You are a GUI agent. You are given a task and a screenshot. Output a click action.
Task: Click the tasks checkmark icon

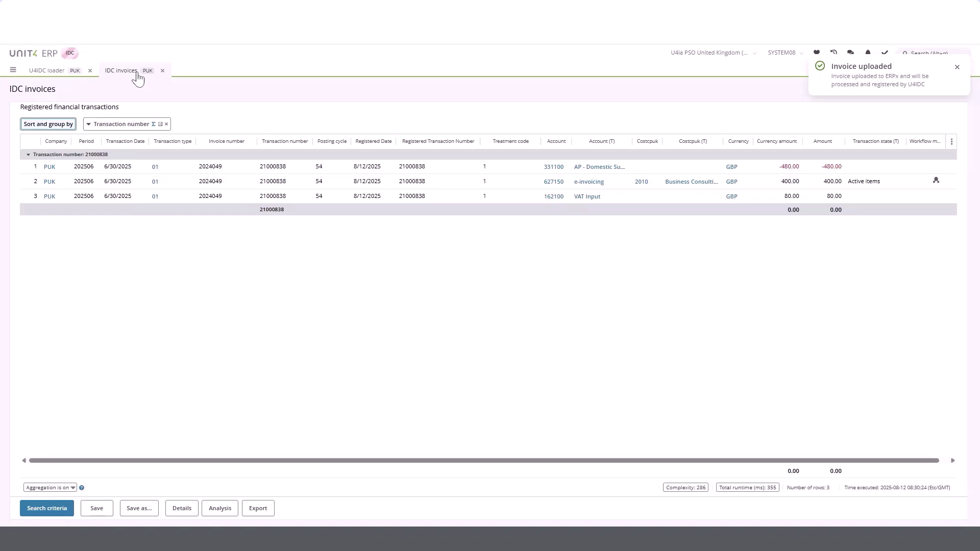coord(885,52)
